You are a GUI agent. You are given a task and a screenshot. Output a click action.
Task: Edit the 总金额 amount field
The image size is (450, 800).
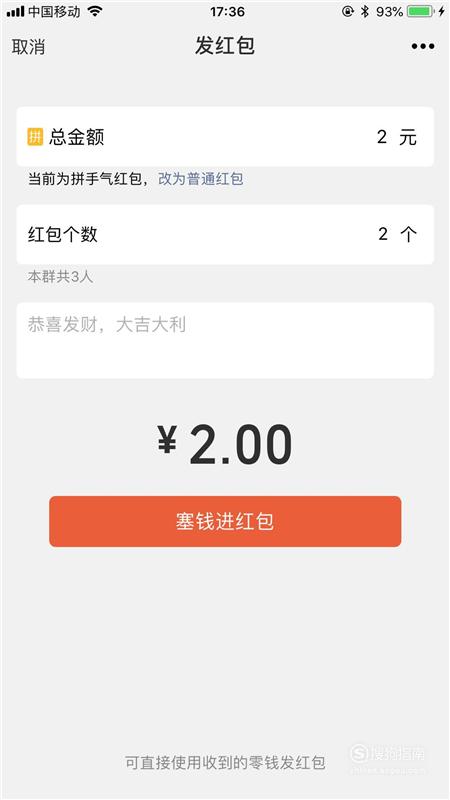click(x=225, y=137)
